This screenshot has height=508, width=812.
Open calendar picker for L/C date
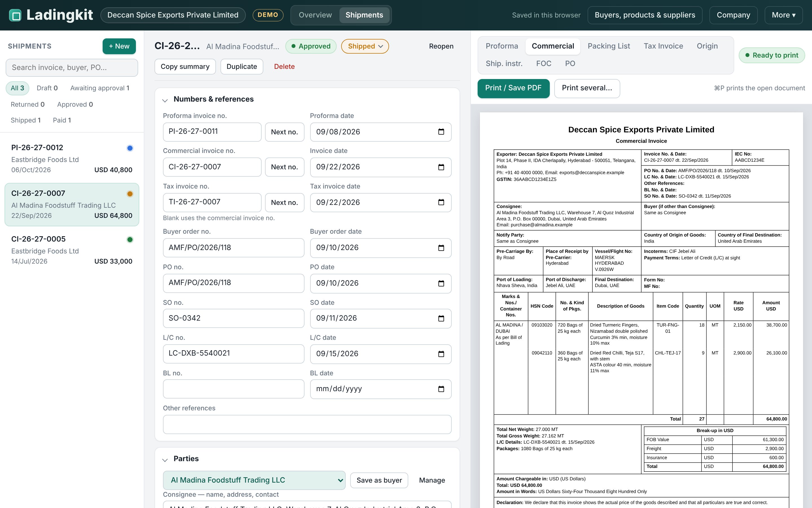[441, 354]
